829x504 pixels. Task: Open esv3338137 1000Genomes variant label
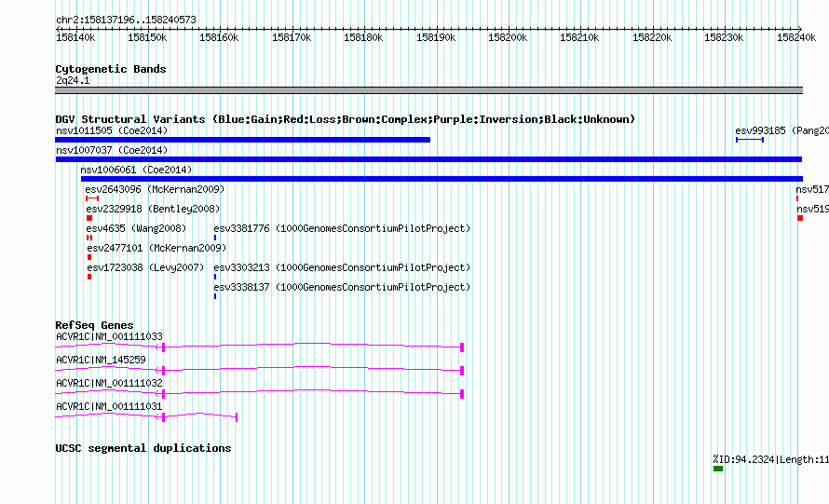342,287
